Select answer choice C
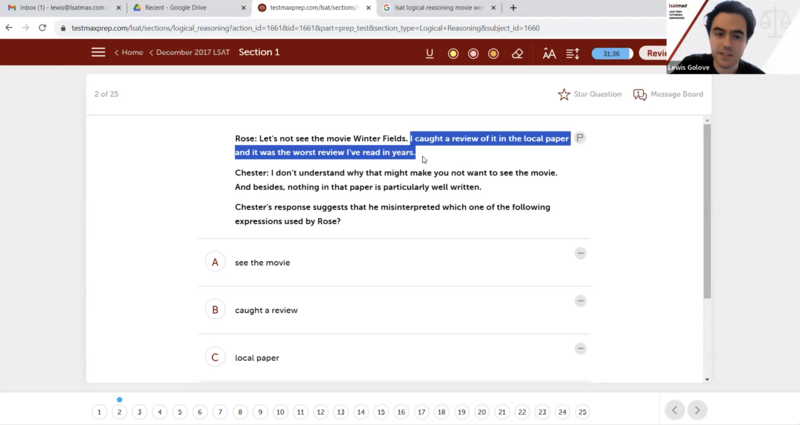Image resolution: width=800 pixels, height=425 pixels. click(x=214, y=357)
